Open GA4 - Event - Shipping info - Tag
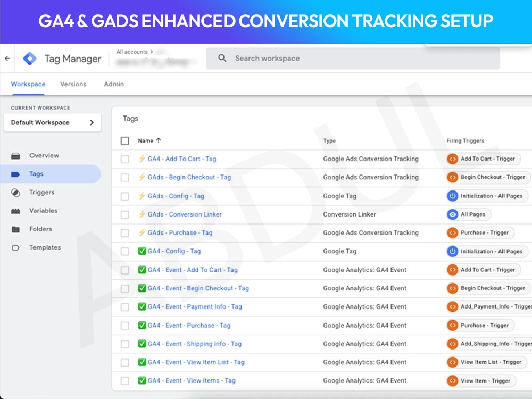This screenshot has height=399, width=532. click(194, 344)
